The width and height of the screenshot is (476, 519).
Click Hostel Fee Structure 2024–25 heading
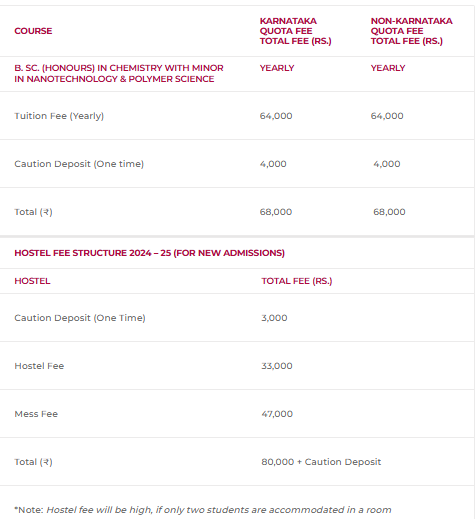(x=149, y=253)
